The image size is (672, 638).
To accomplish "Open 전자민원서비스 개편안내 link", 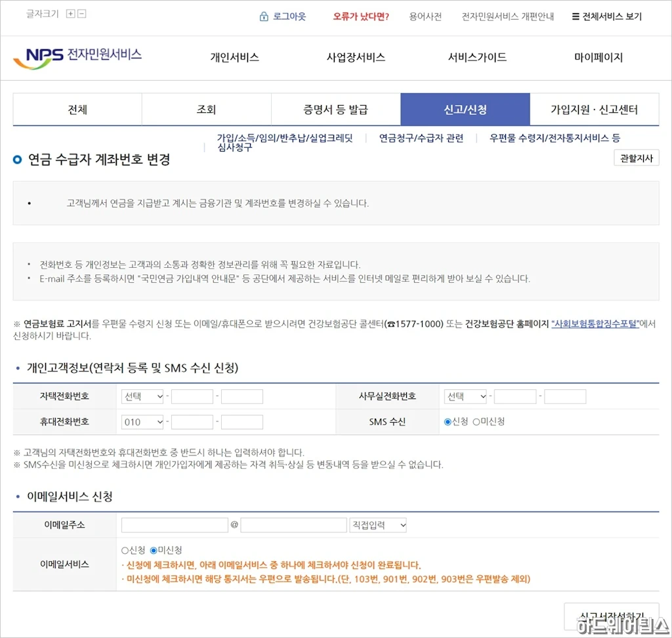I will [507, 16].
